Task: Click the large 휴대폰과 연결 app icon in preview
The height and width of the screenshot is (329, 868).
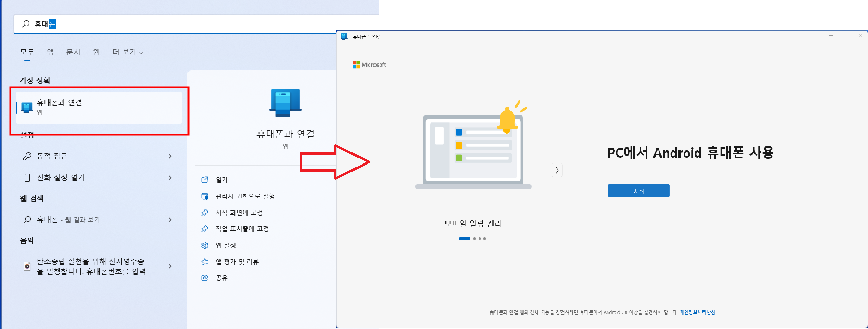Action: tap(286, 103)
